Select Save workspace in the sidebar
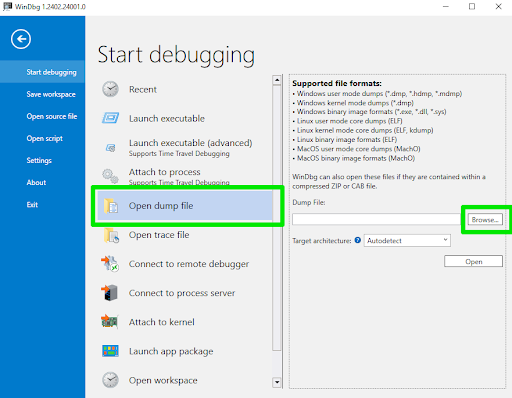512x398 pixels. pos(43,94)
